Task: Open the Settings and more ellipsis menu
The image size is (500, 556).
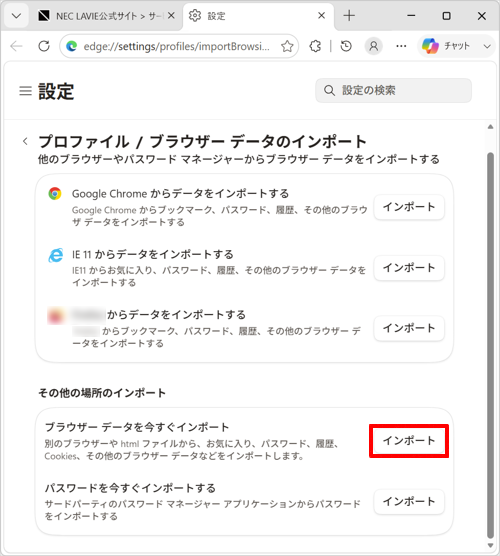Action: [401, 46]
